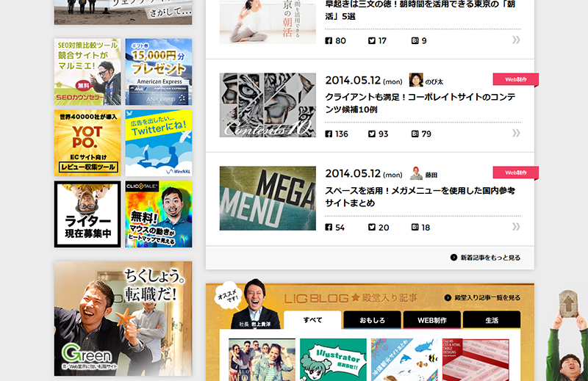Image resolution: width=588 pixels, height=381 pixels.
Task: Click ClickTale ヒートマップ banner
Action: [159, 214]
